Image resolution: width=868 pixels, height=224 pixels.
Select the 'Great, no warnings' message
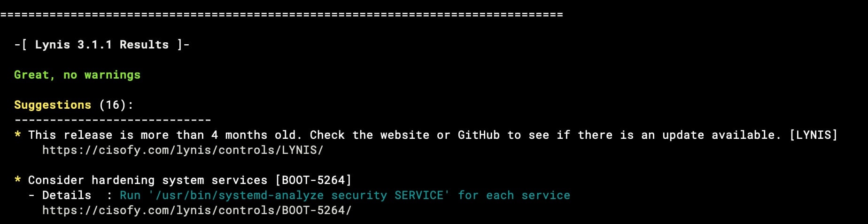[77, 75]
